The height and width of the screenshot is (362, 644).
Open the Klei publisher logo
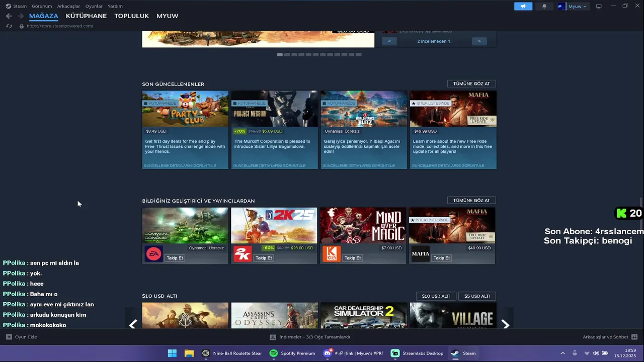pyautogui.click(x=331, y=254)
